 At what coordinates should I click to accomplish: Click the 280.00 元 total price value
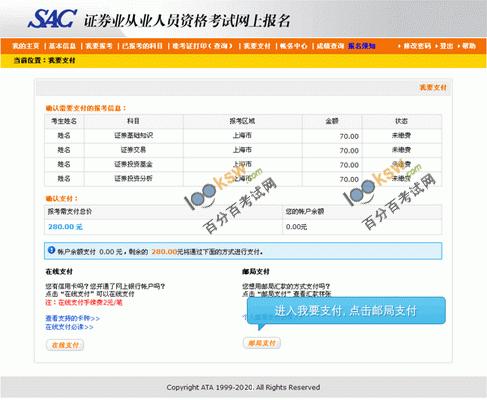[x=65, y=227]
